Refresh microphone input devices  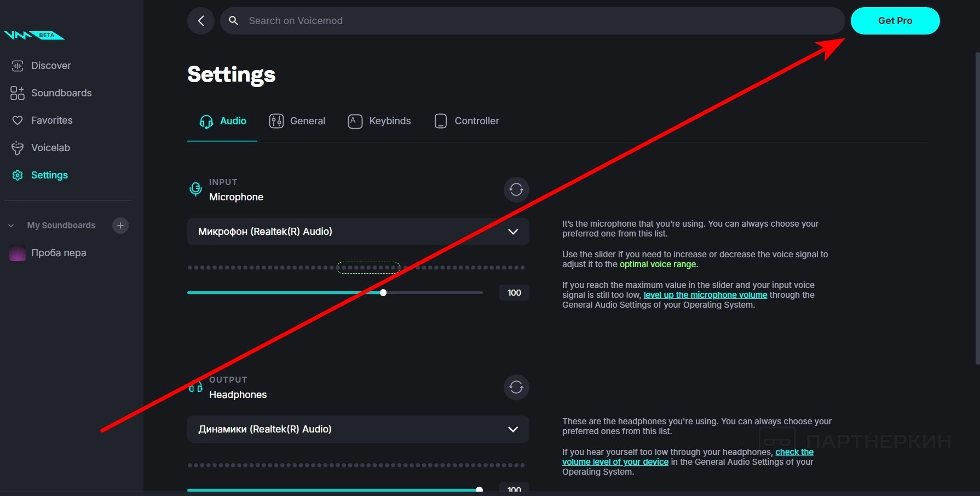point(516,190)
